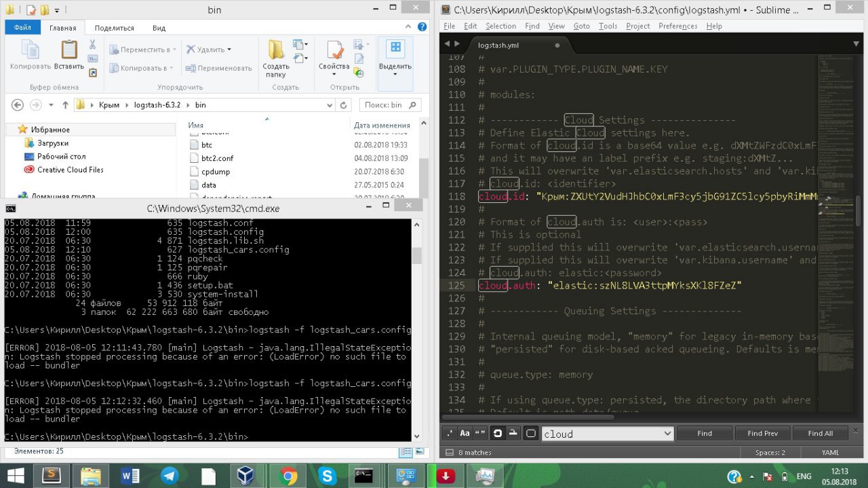Open the tab list dropdown in Sublime

(856, 44)
